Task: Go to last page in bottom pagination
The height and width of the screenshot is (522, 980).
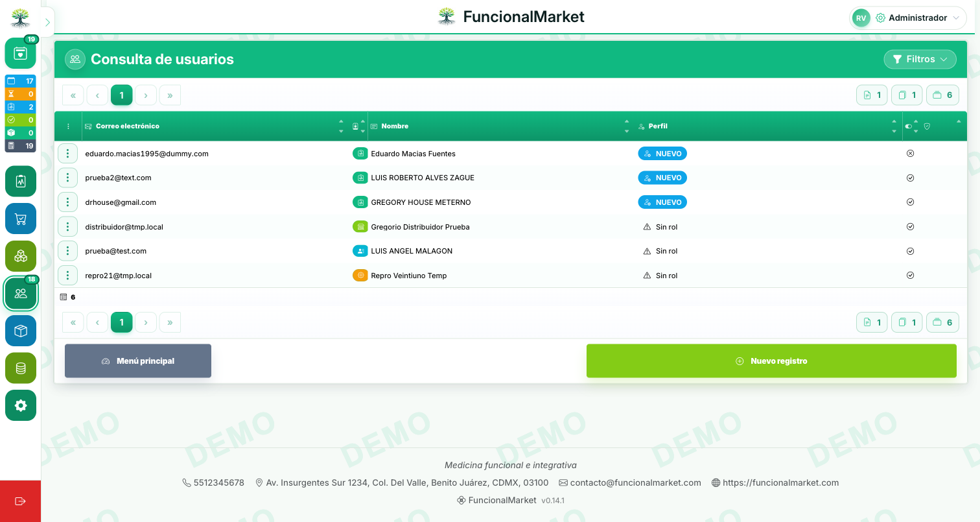Action: click(x=170, y=322)
